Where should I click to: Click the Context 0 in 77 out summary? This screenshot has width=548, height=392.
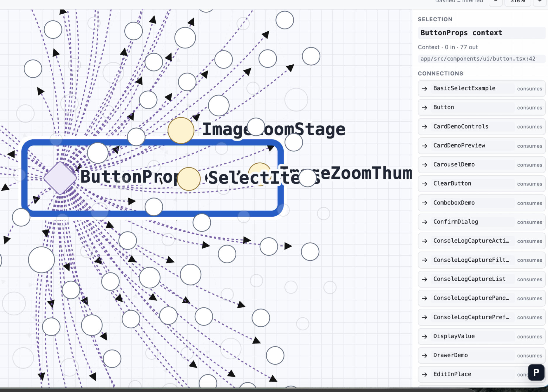(448, 47)
